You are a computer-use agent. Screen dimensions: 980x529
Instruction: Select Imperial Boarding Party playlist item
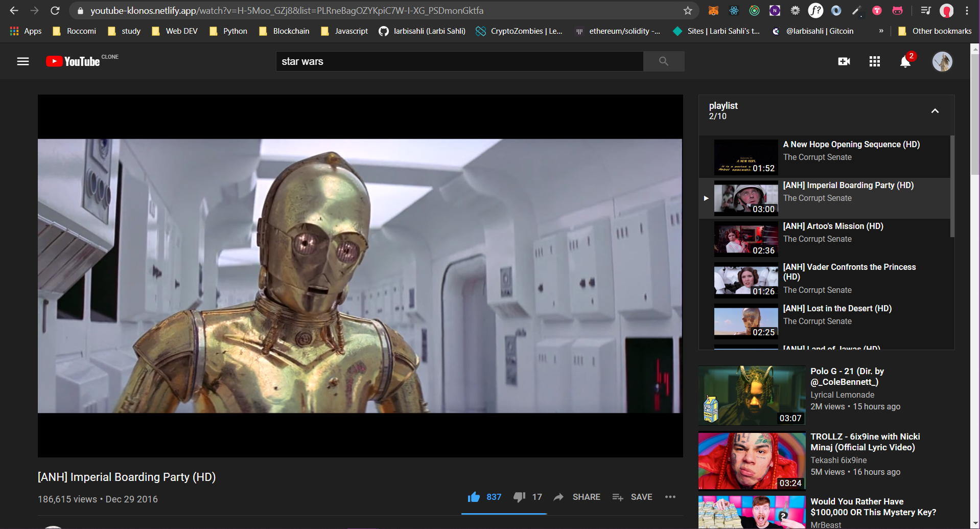coord(825,198)
